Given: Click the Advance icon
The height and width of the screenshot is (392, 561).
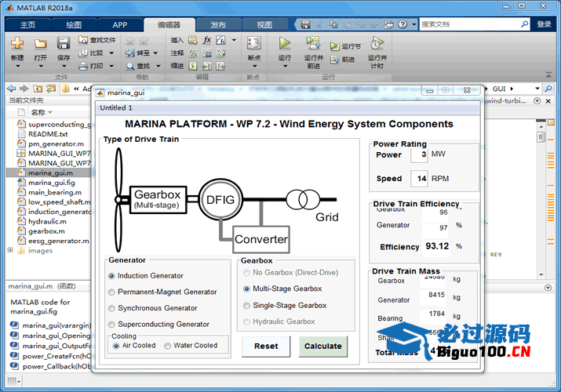Looking at the screenshot, I should pyautogui.click(x=334, y=60).
